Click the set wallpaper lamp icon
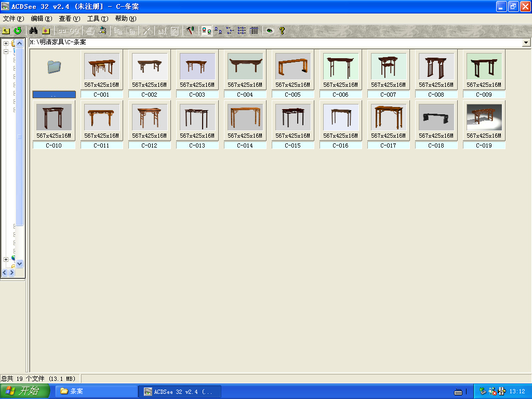The width and height of the screenshot is (532, 399). coord(102,31)
